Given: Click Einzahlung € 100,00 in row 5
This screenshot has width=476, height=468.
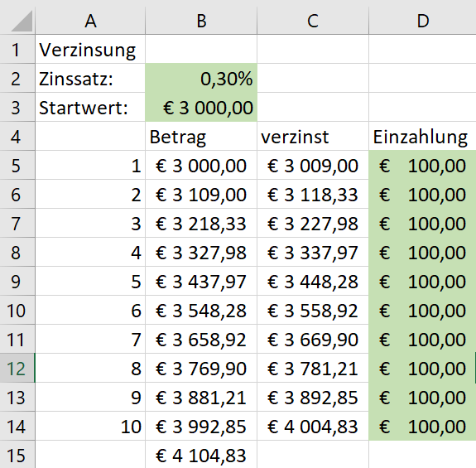Looking at the screenshot, I should point(422,165).
